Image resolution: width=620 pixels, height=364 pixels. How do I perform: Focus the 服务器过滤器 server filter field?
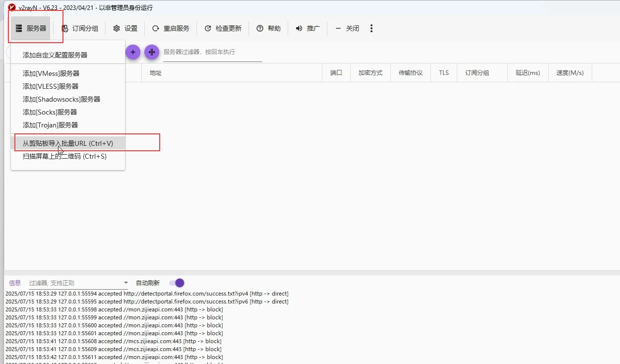pyautogui.click(x=212, y=52)
